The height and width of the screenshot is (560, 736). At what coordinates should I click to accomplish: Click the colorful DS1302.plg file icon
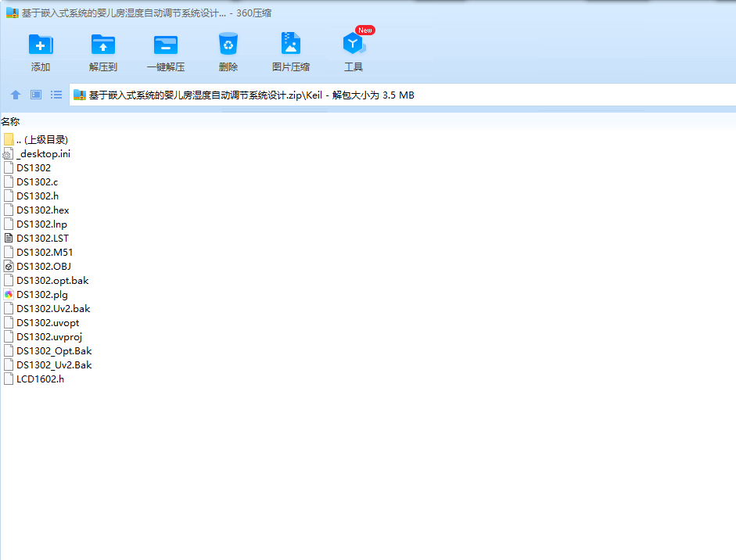[9, 294]
